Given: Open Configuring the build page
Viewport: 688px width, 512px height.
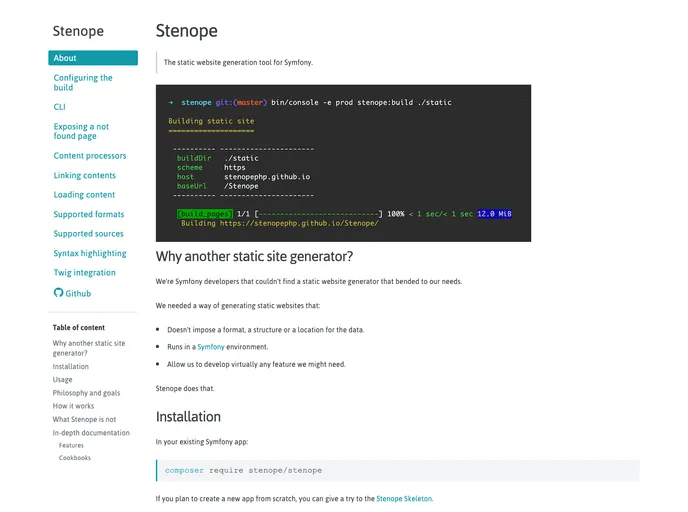Looking at the screenshot, I should pos(83,82).
